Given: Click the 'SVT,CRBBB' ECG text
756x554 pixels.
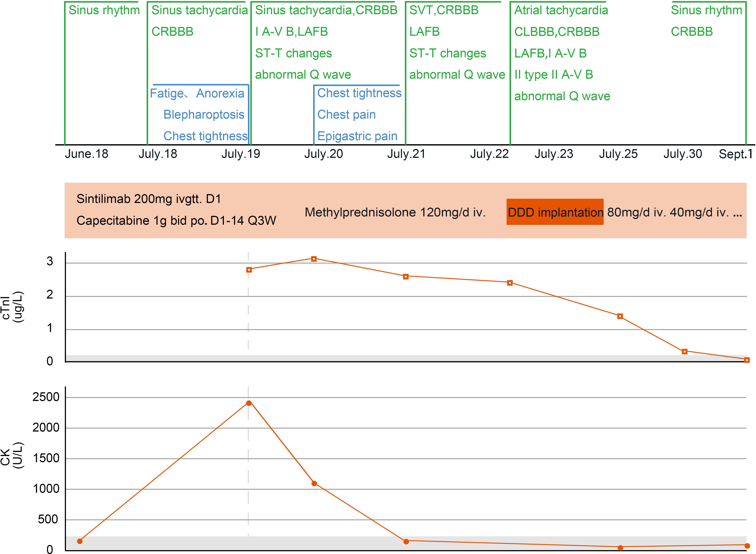Looking at the screenshot, I should [444, 10].
